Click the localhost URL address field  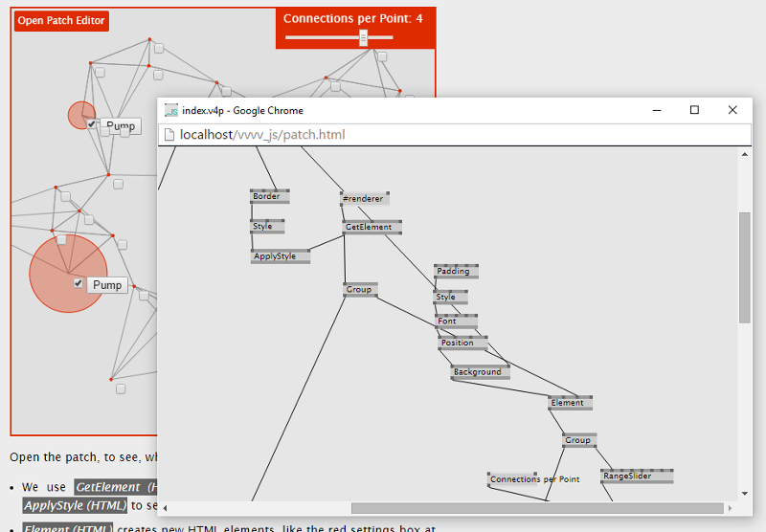point(454,135)
